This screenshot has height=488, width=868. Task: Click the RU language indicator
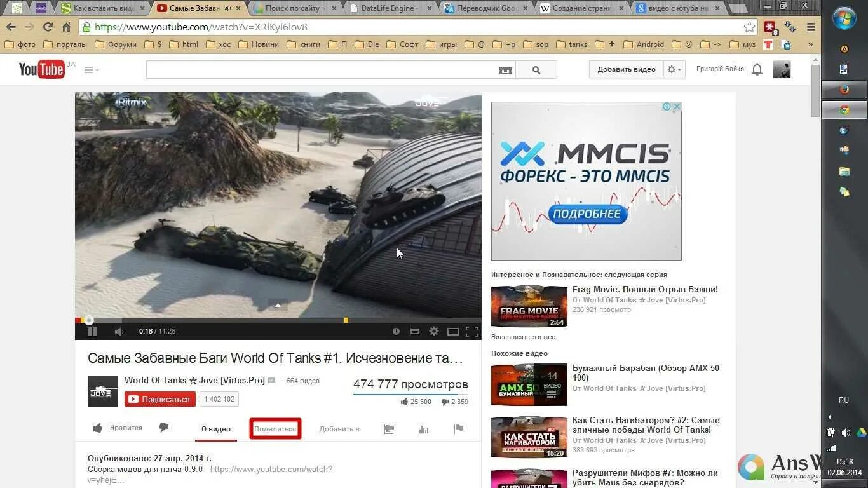pos(844,400)
